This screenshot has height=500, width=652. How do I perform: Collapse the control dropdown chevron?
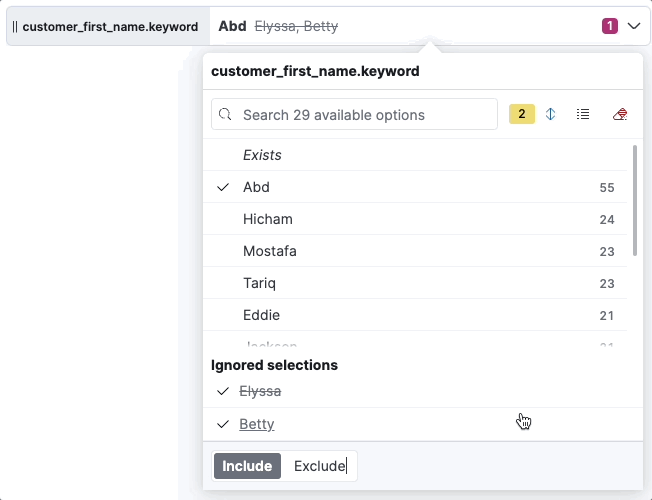tap(633, 26)
